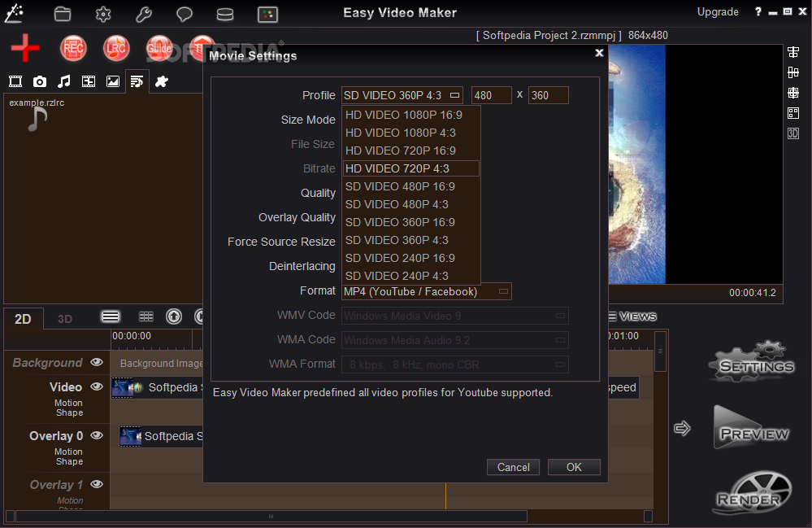Viewport: 812px width, 528px height.
Task: Choose SD VIDEO 360P 16:9 profile
Action: (x=410, y=222)
